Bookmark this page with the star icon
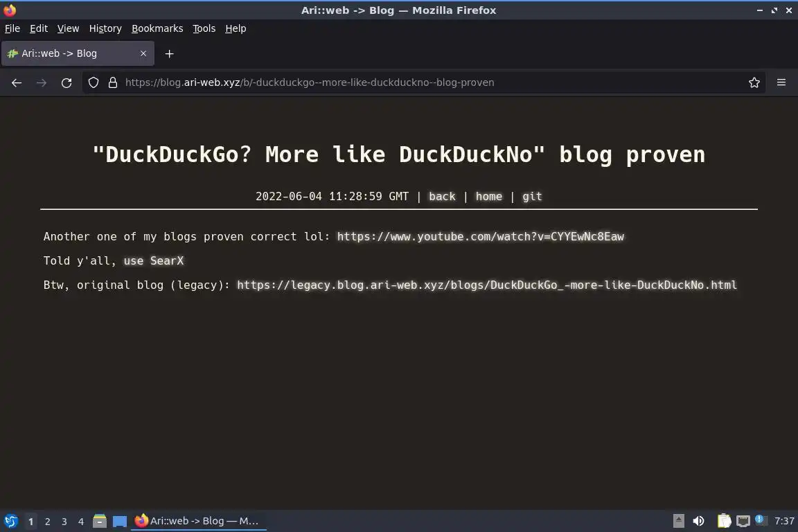Viewport: 798px width, 532px height. [754, 82]
